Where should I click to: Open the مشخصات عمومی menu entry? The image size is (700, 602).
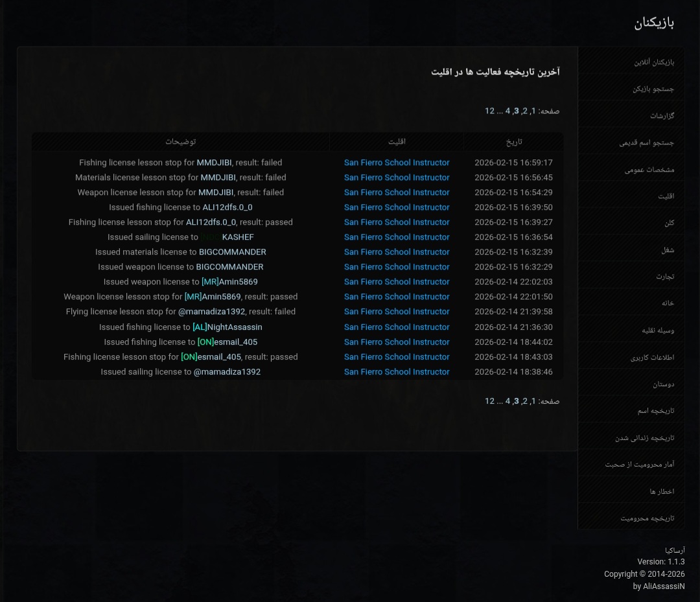click(x=649, y=170)
